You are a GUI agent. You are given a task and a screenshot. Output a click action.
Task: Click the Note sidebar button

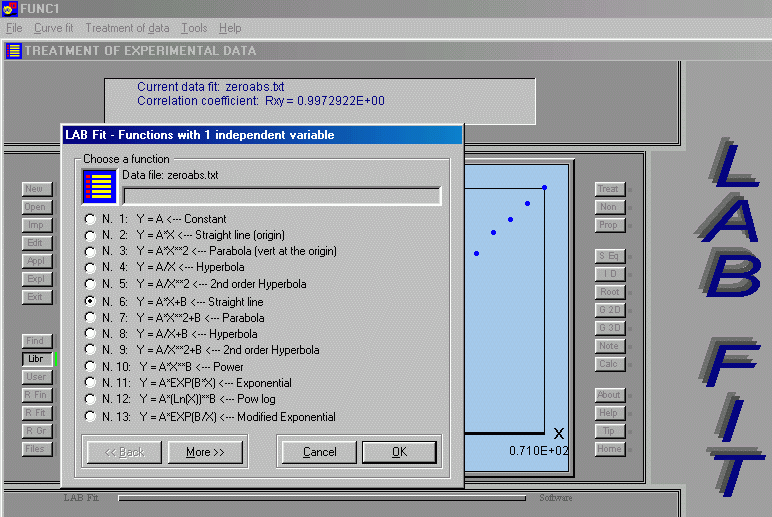point(608,347)
